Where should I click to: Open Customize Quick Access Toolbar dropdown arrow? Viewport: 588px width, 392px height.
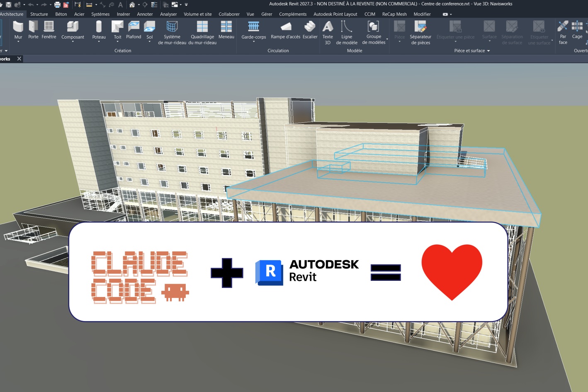tap(186, 5)
